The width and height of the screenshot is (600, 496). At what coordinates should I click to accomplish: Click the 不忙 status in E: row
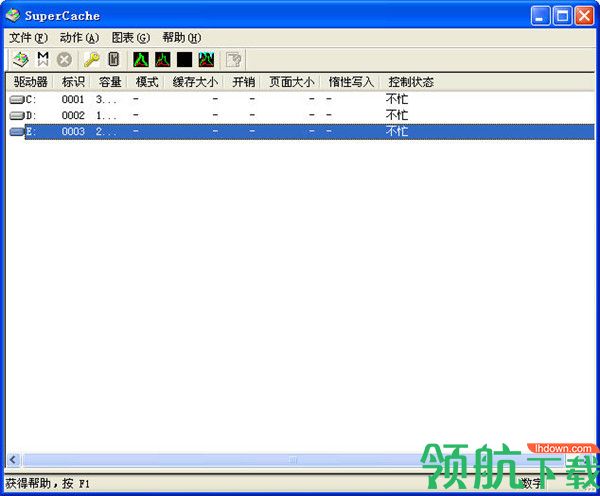397,131
